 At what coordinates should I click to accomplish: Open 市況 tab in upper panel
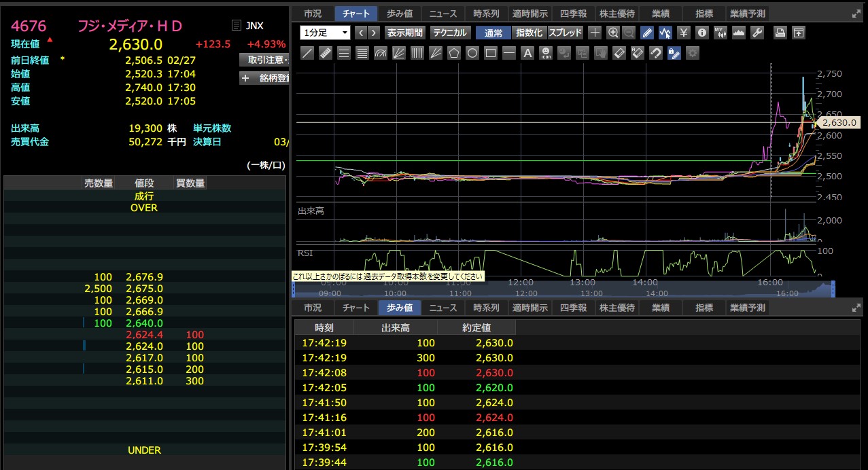[313, 14]
